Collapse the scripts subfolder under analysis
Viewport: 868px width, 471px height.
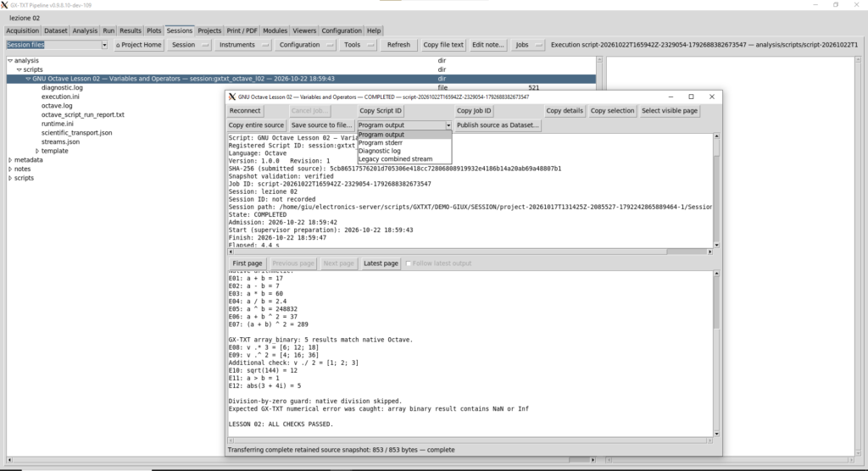tap(19, 69)
